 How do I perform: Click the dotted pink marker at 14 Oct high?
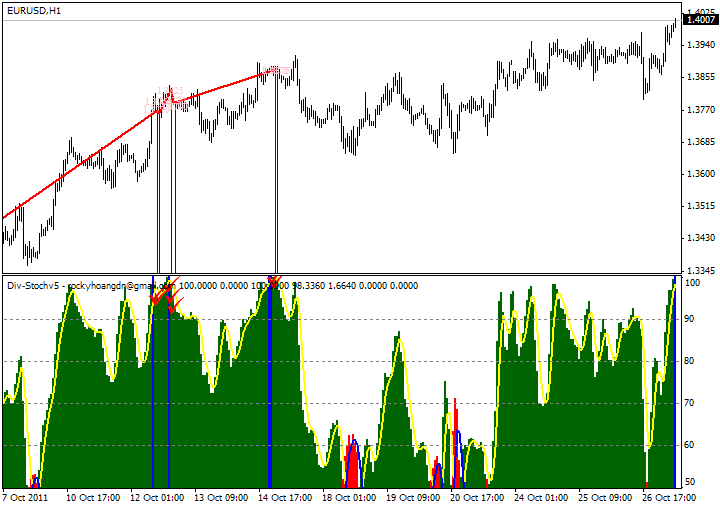coord(278,70)
